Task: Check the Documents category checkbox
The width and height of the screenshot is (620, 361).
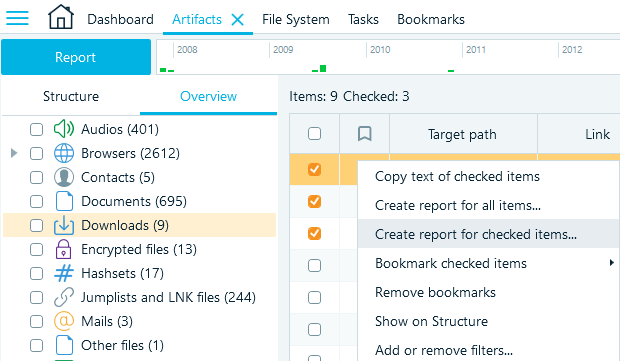Action: [x=36, y=201]
